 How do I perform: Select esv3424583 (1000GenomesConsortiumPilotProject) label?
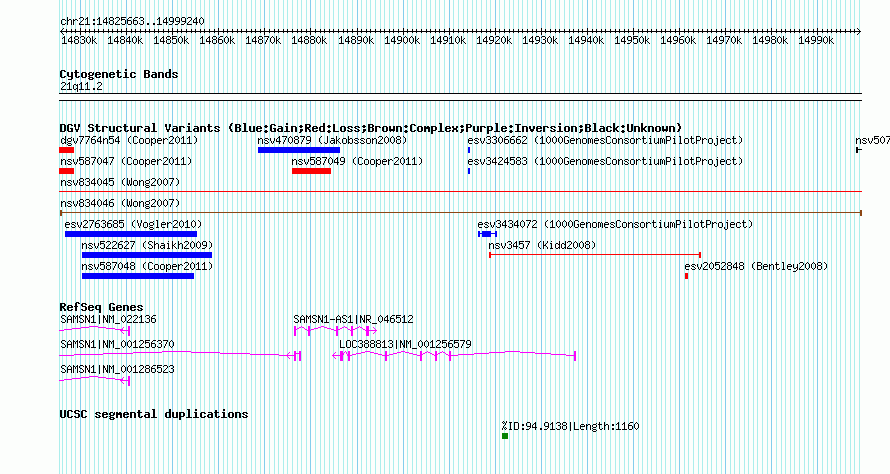(605, 161)
